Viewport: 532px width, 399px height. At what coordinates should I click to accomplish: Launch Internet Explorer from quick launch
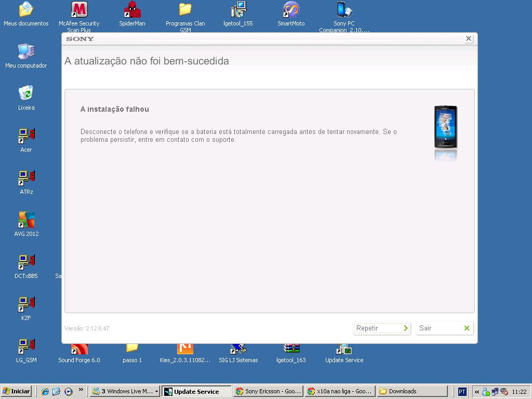click(x=45, y=392)
